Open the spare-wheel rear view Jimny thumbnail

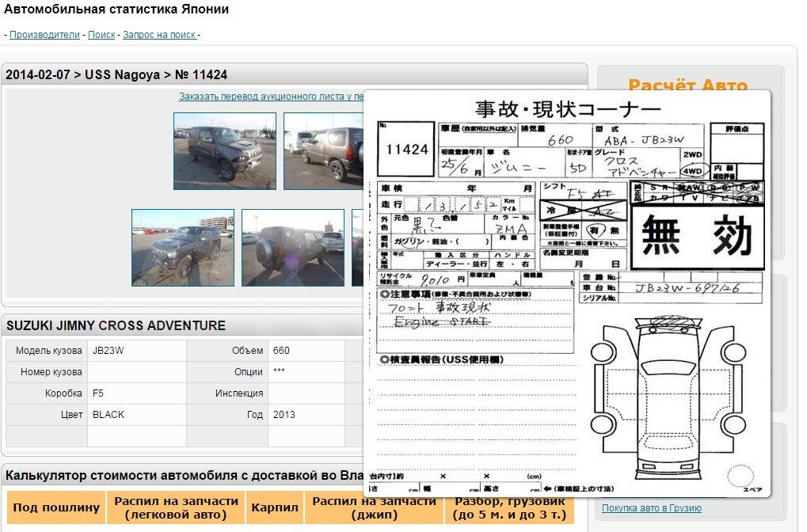click(x=293, y=248)
